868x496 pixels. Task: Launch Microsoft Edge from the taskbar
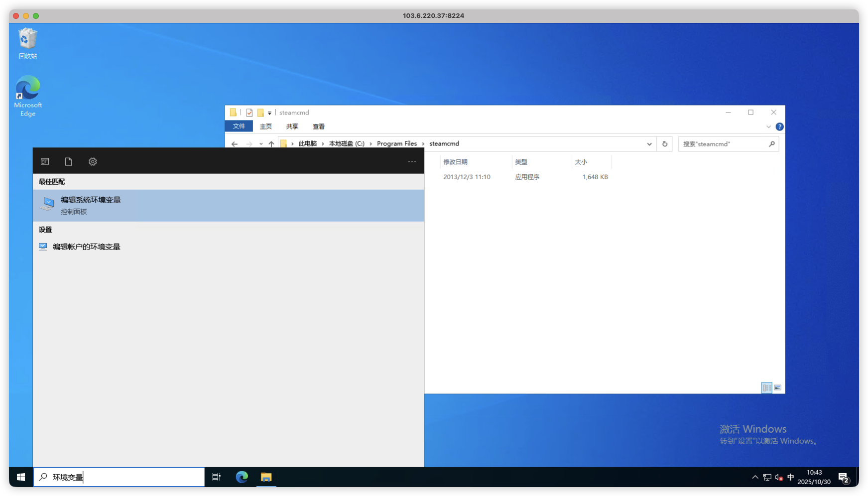click(x=242, y=477)
